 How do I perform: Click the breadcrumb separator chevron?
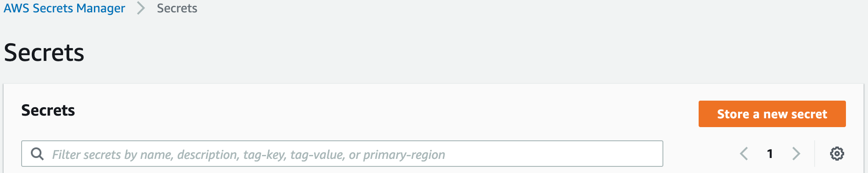point(141,8)
